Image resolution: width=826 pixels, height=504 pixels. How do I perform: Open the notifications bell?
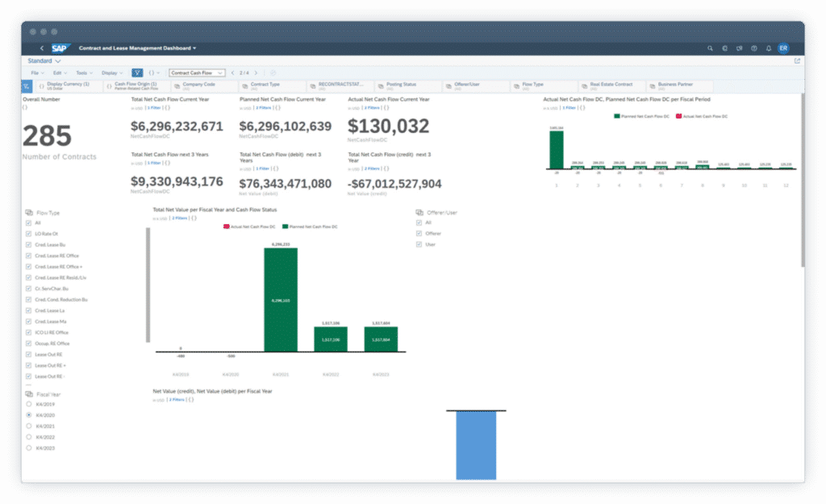tap(768, 48)
